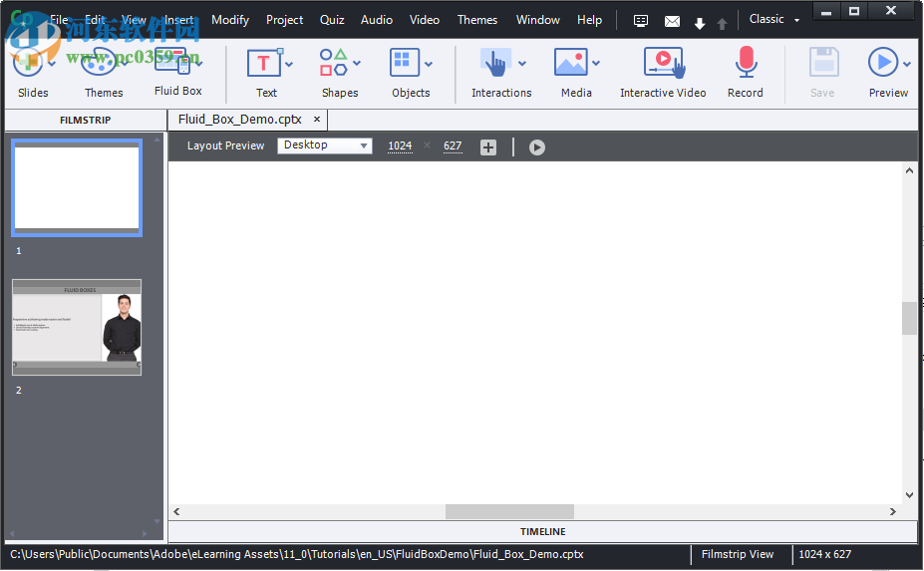The height and width of the screenshot is (571, 924).
Task: Edit the height value 627
Action: click(453, 146)
